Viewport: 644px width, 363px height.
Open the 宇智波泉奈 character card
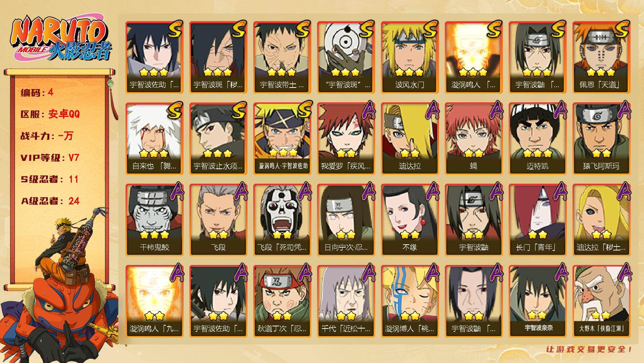tap(537, 301)
